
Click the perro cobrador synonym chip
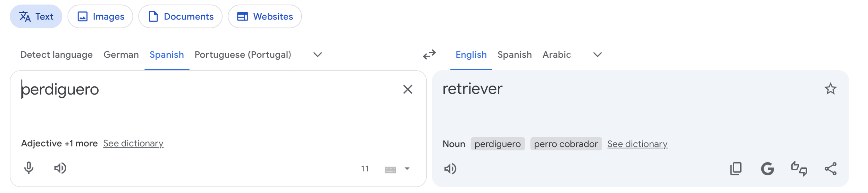point(566,144)
